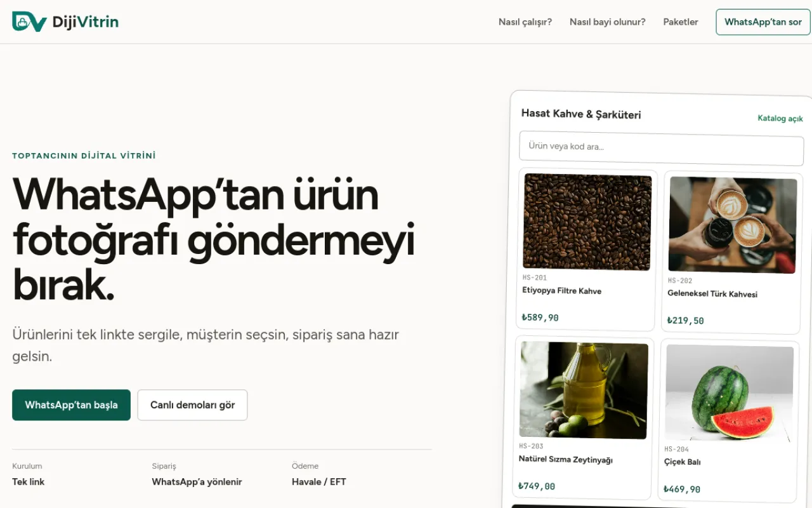Click the WhatsApp'a yönlenir text

(x=197, y=482)
